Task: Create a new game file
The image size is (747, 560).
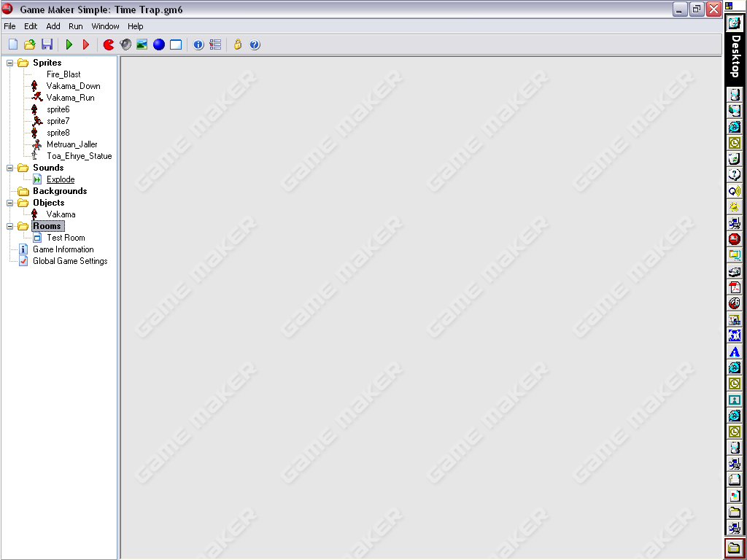Action: (x=13, y=44)
